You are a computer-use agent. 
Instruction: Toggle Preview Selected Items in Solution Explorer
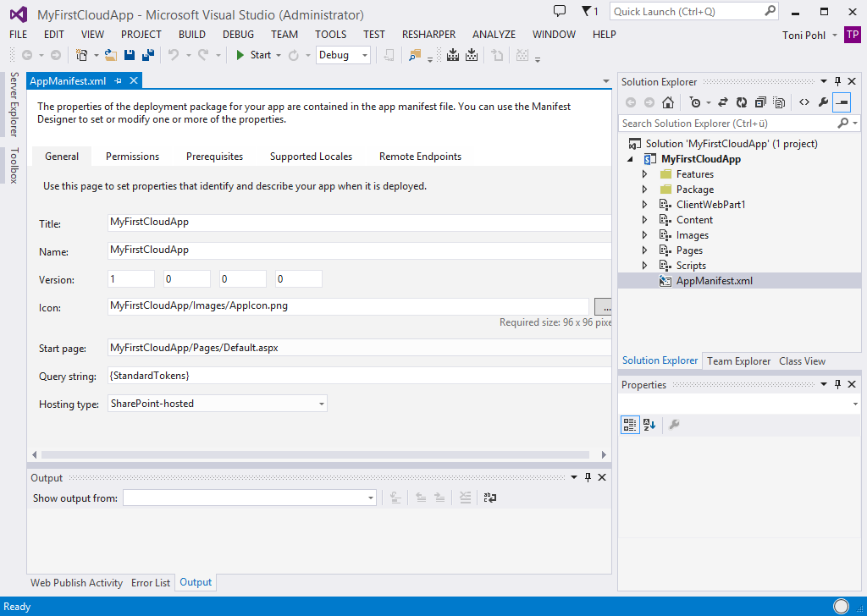[842, 102]
